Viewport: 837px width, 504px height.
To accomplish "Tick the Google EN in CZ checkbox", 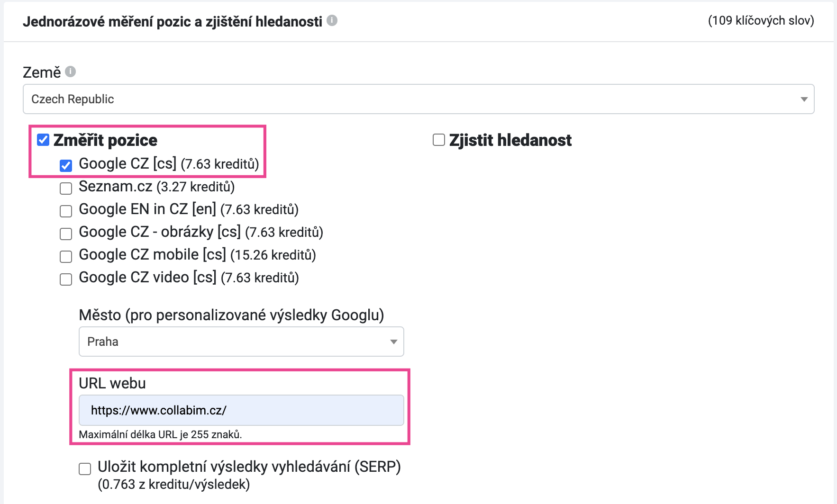I will click(x=66, y=211).
